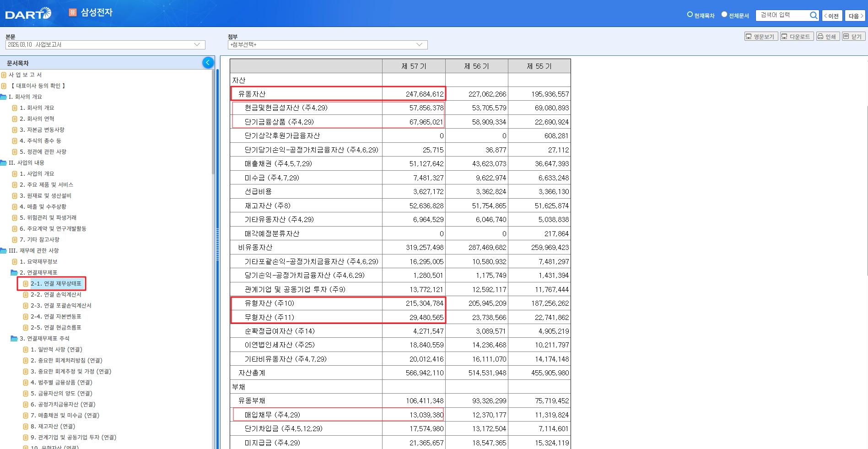
Task: Click the 검색어 입력 search field
Action: 782,16
